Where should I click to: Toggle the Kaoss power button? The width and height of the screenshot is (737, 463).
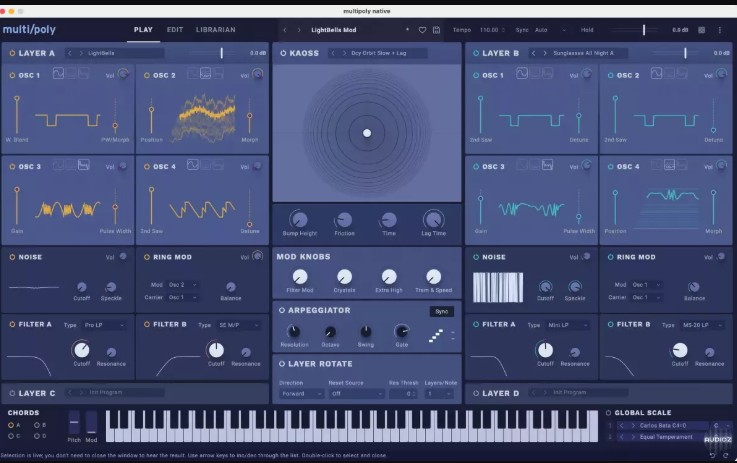pyautogui.click(x=283, y=53)
